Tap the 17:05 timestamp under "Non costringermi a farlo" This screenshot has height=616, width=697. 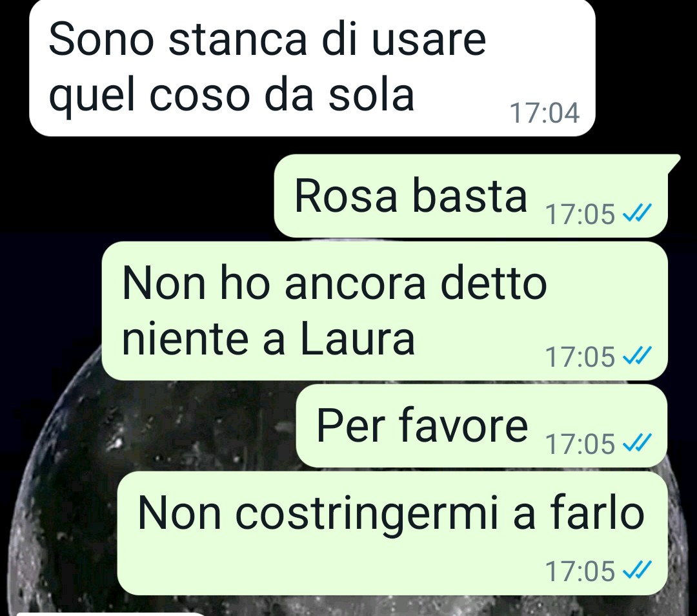[580, 571]
